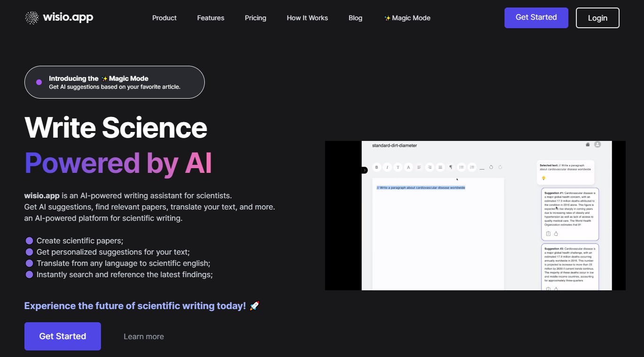Screen dimensions: 644x357
Task: Open the Introducing Magic Mode banner
Action: [x=115, y=82]
